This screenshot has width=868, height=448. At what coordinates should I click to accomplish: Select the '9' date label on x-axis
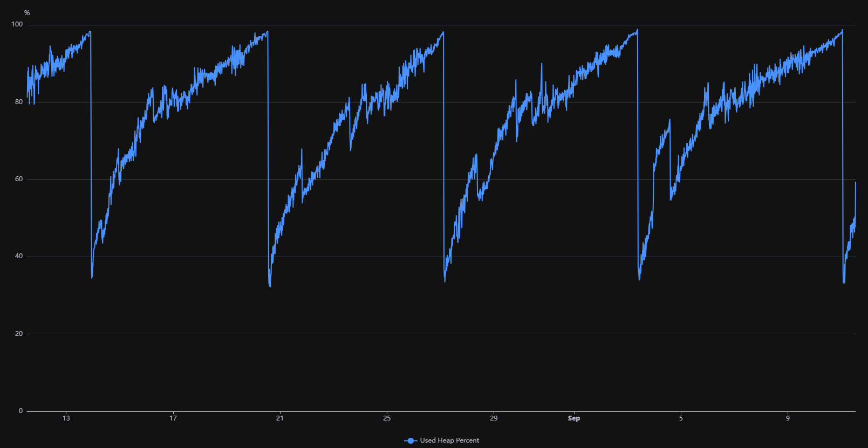point(788,418)
